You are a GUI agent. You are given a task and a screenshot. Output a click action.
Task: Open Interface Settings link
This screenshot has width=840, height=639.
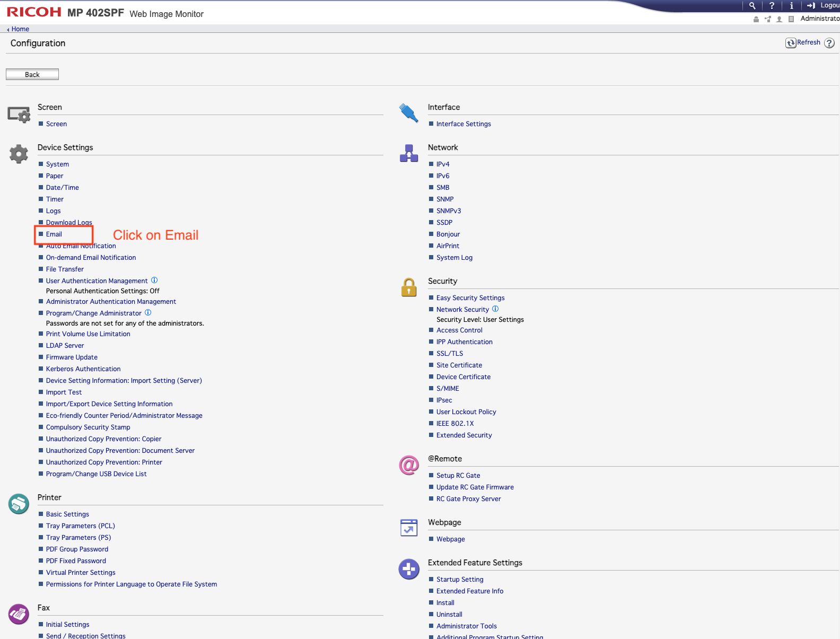coord(463,124)
